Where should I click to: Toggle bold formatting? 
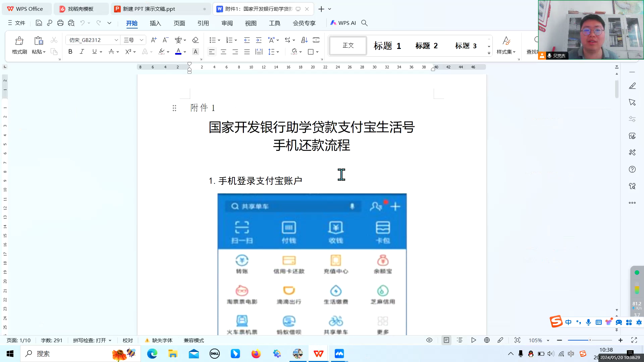70,52
